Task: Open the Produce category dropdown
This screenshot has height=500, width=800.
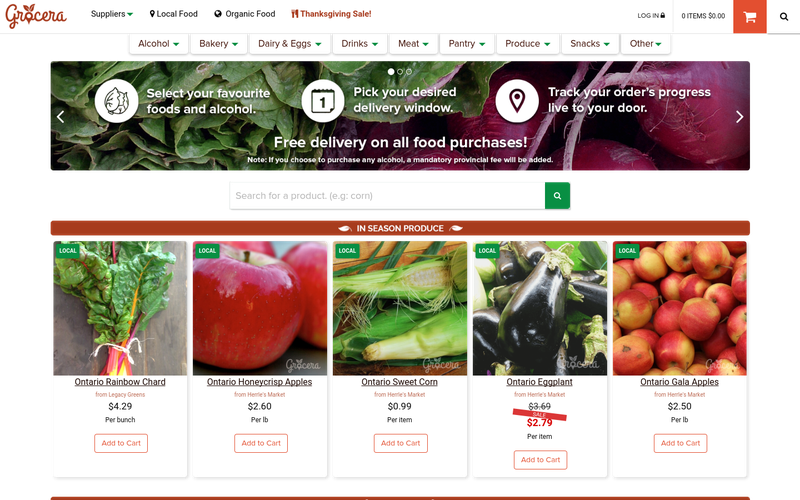Action: [528, 44]
